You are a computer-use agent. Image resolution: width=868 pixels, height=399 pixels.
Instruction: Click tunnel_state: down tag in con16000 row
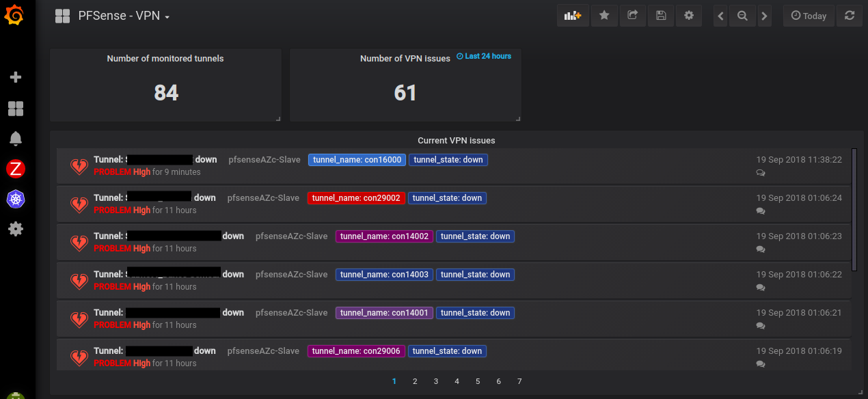(x=448, y=160)
